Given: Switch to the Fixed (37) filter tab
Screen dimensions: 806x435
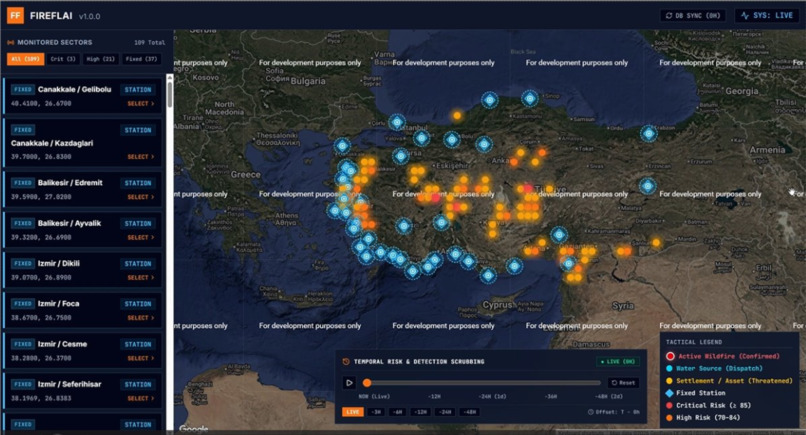Looking at the screenshot, I should point(141,59).
